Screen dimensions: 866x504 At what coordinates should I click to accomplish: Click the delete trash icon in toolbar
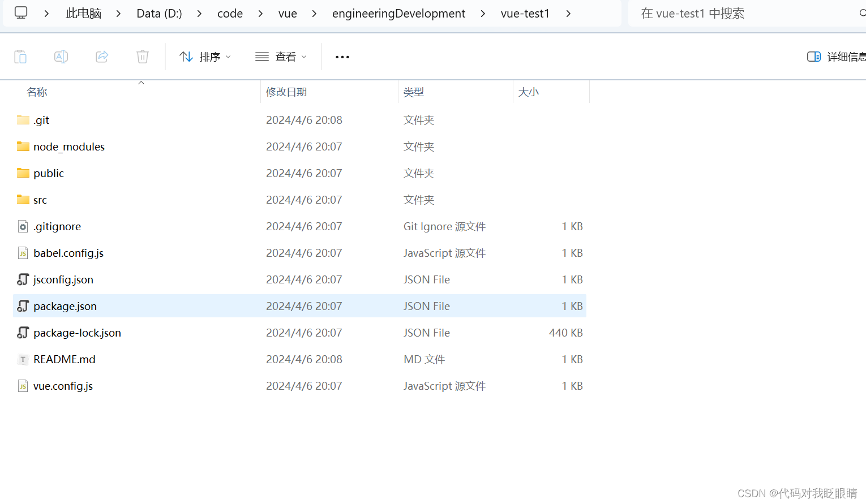tap(143, 57)
